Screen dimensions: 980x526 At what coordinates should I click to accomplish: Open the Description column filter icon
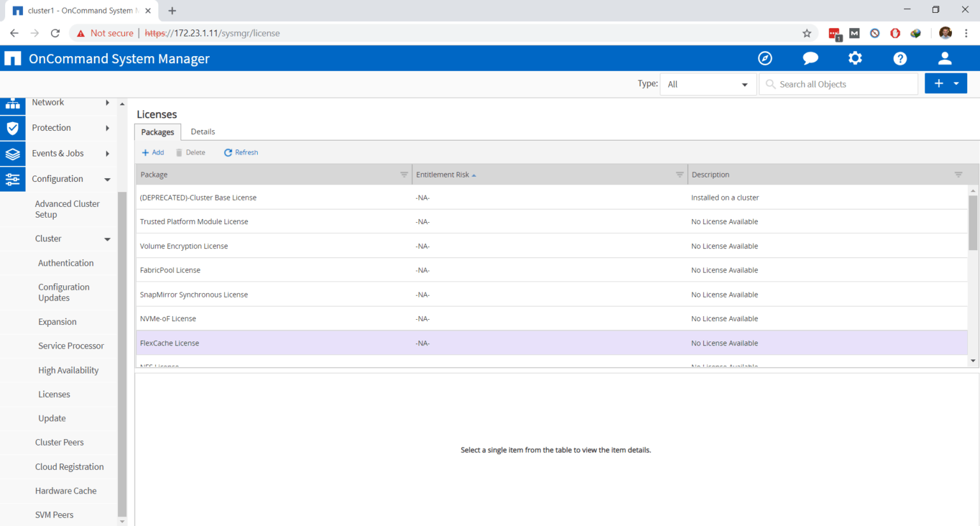coord(958,174)
